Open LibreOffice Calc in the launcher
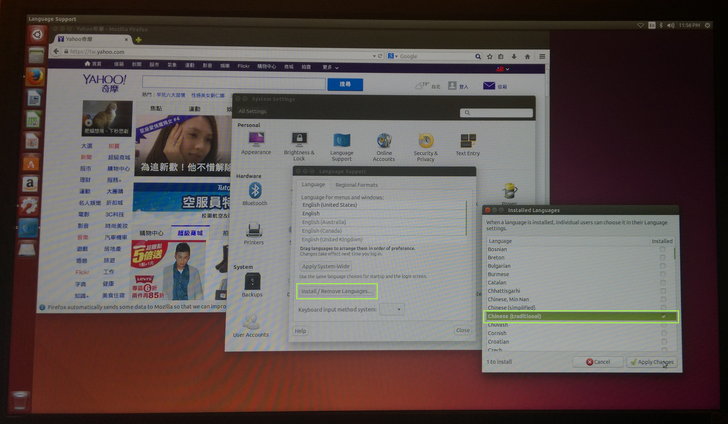 click(x=33, y=119)
